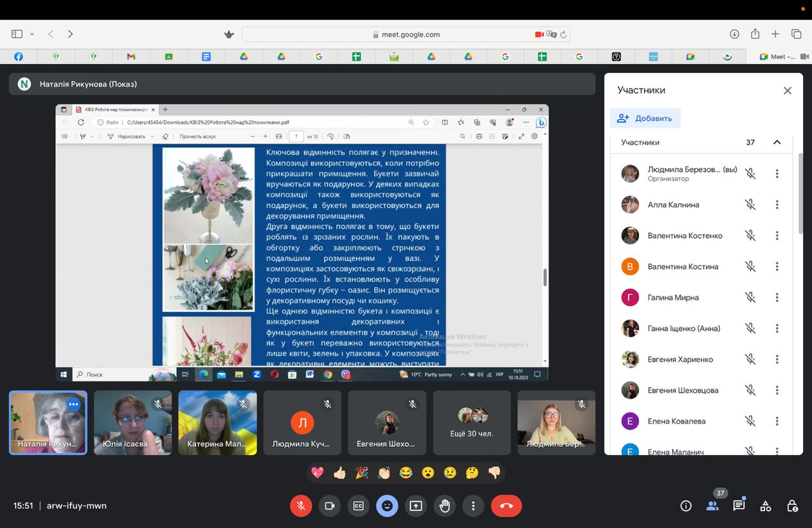Toggle the raise hand button
812x528 pixels.
445,506
